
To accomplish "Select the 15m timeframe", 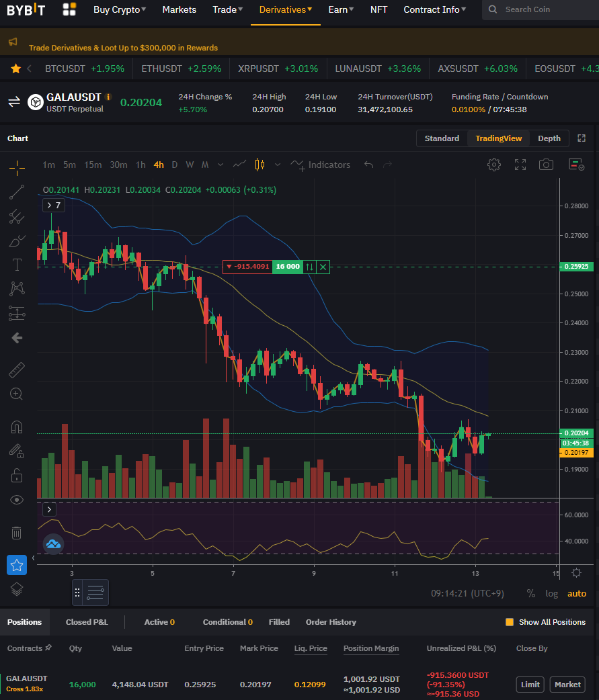I will (x=93, y=165).
